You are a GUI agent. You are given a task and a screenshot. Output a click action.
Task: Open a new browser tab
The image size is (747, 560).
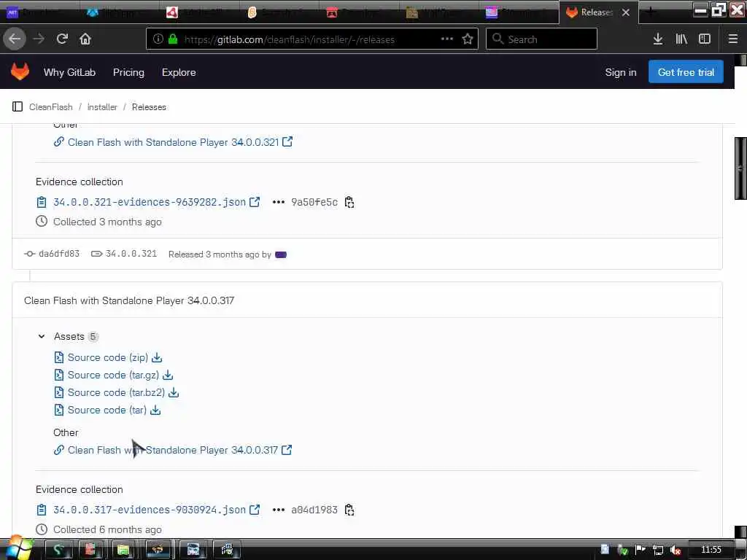tap(650, 12)
